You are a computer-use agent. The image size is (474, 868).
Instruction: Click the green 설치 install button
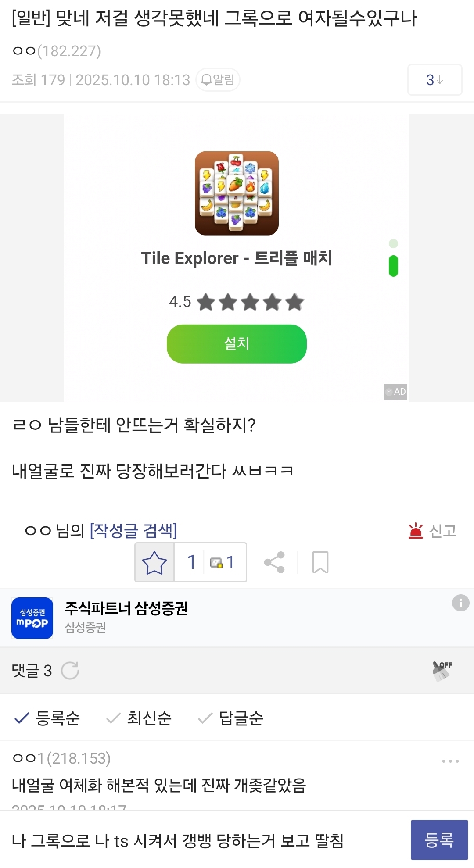[x=237, y=344]
